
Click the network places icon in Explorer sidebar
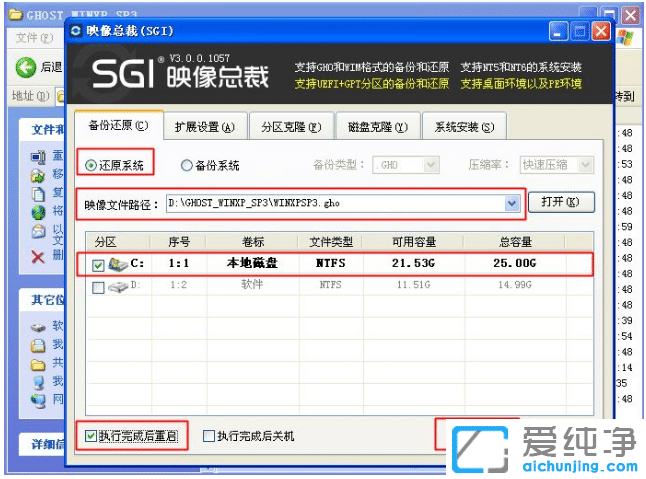click(38, 400)
